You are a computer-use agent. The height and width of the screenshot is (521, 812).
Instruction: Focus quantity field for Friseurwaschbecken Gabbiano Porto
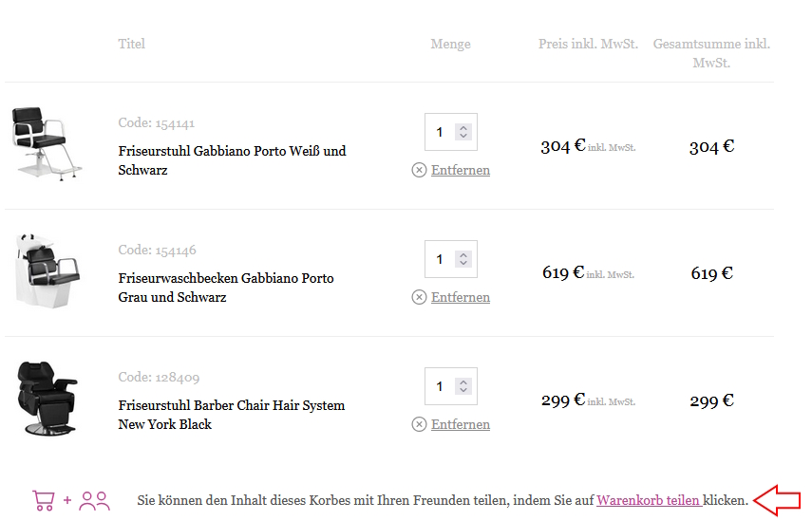point(441,259)
